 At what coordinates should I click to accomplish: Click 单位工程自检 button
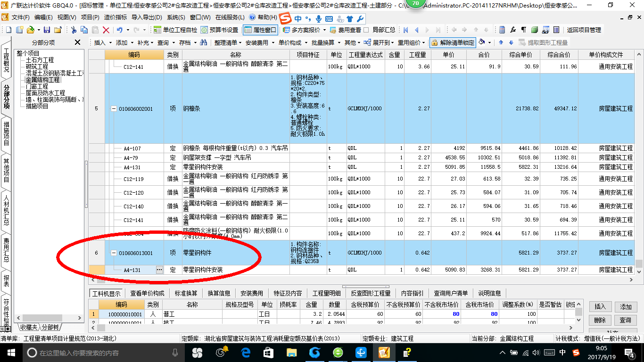tap(176, 30)
